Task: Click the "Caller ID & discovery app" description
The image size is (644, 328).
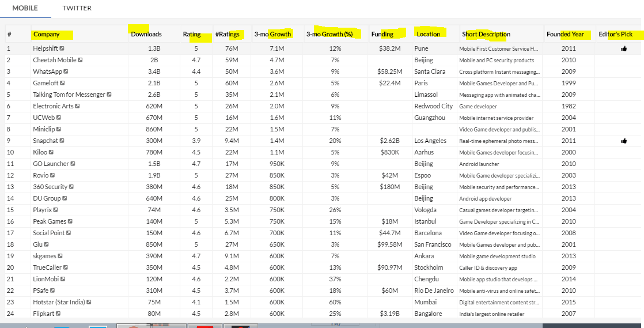Action: point(488,267)
